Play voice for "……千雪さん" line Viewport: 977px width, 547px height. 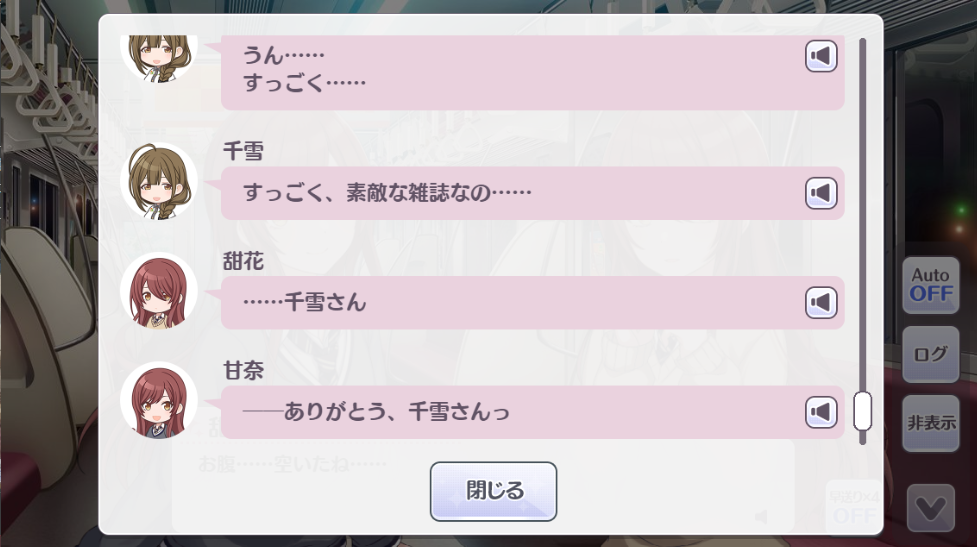click(x=821, y=302)
